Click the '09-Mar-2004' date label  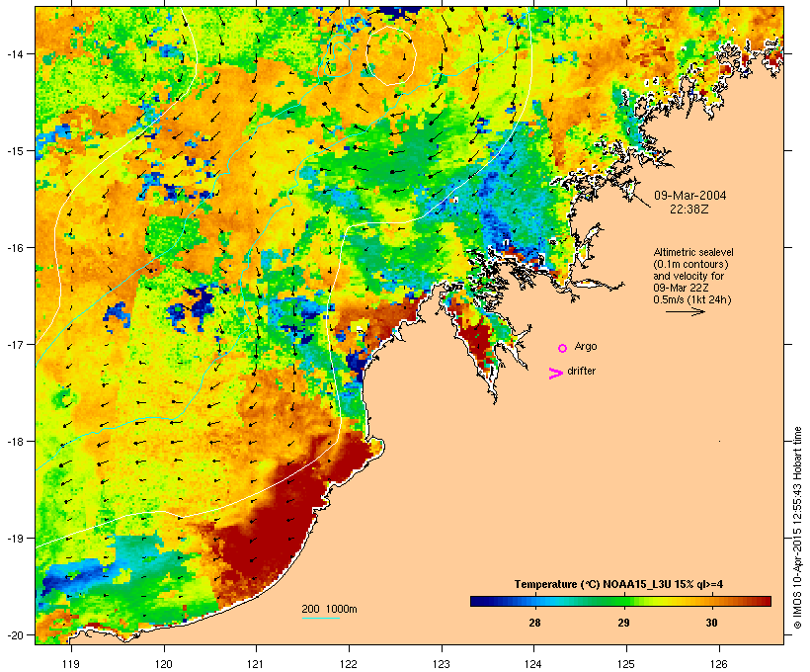[689, 196]
